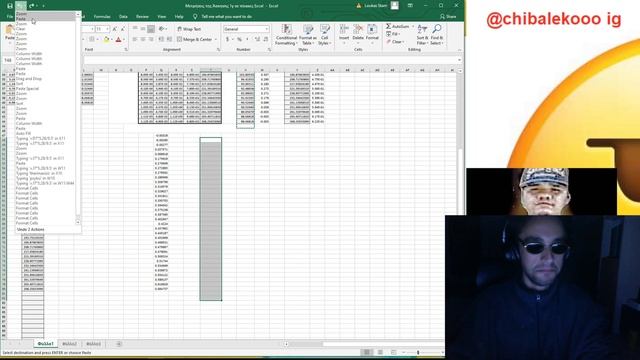Image resolution: width=640 pixels, height=360 pixels.
Task: Click Increase Indent icon
Action: coord(169,39)
